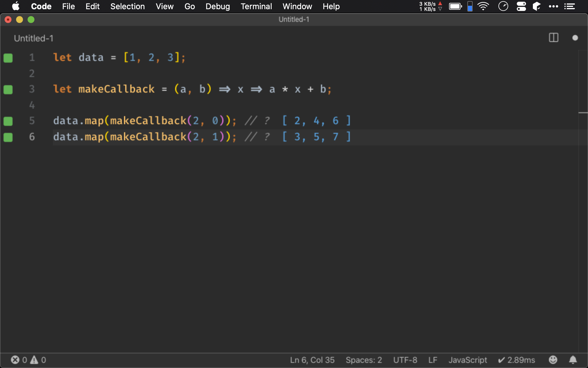Click Quokka 2.89ms checkmark status

point(516,360)
